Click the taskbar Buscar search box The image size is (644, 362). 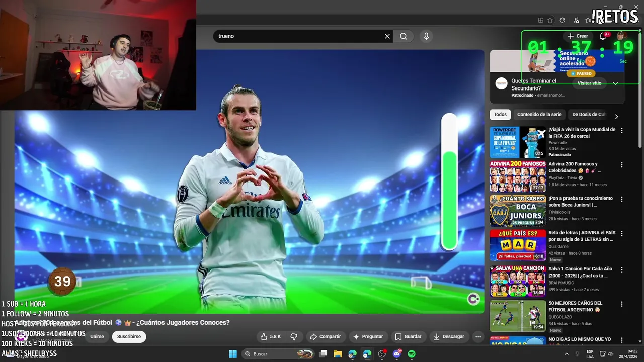(278, 354)
